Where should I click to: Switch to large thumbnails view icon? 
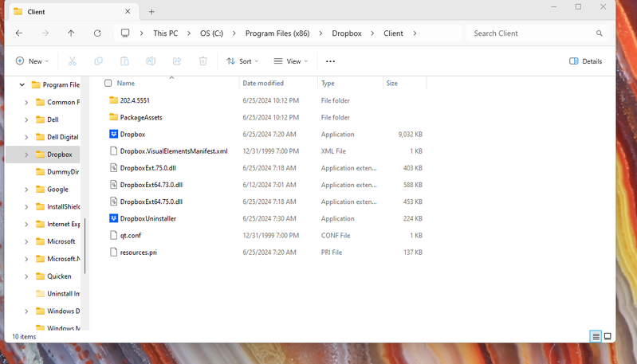(x=608, y=337)
